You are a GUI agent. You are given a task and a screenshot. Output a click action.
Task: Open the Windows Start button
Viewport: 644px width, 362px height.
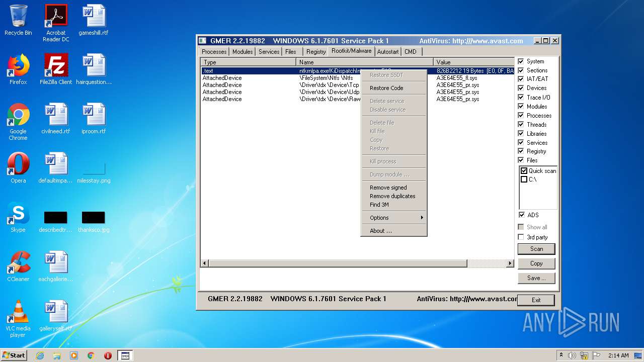tap(14, 355)
